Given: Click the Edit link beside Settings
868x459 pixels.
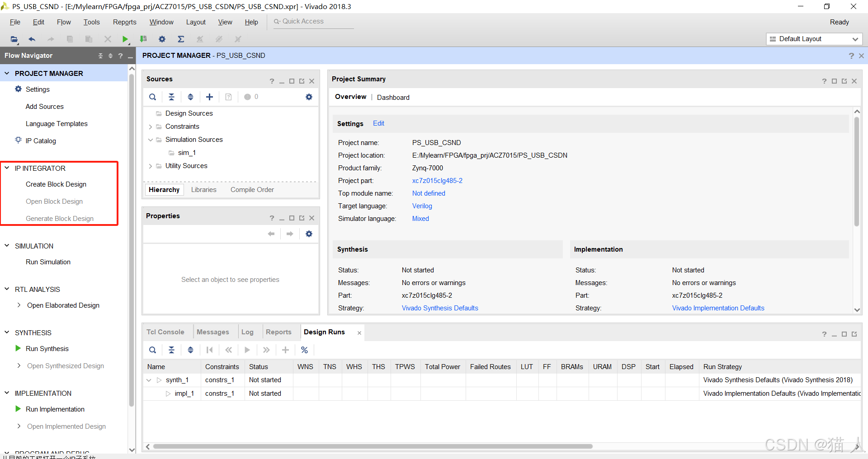Looking at the screenshot, I should (x=378, y=123).
